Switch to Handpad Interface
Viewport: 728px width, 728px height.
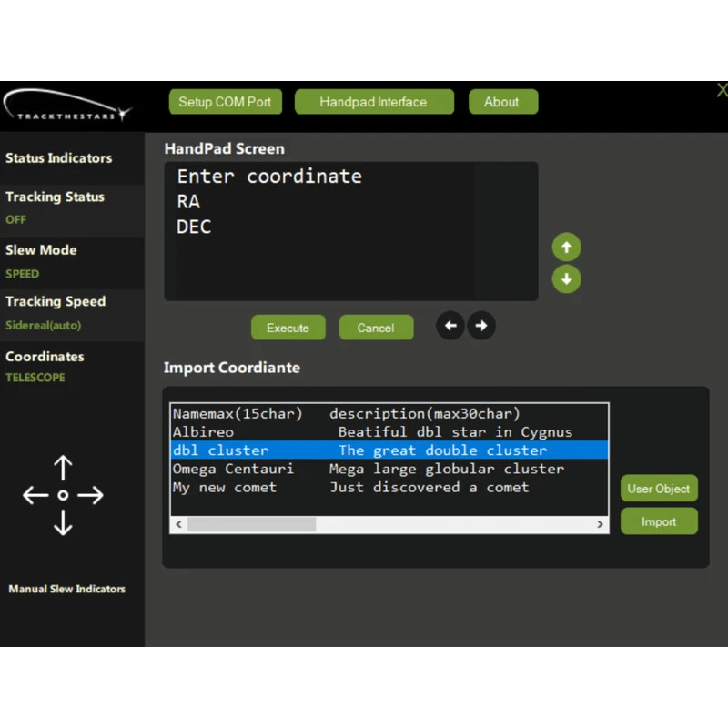[x=373, y=102]
